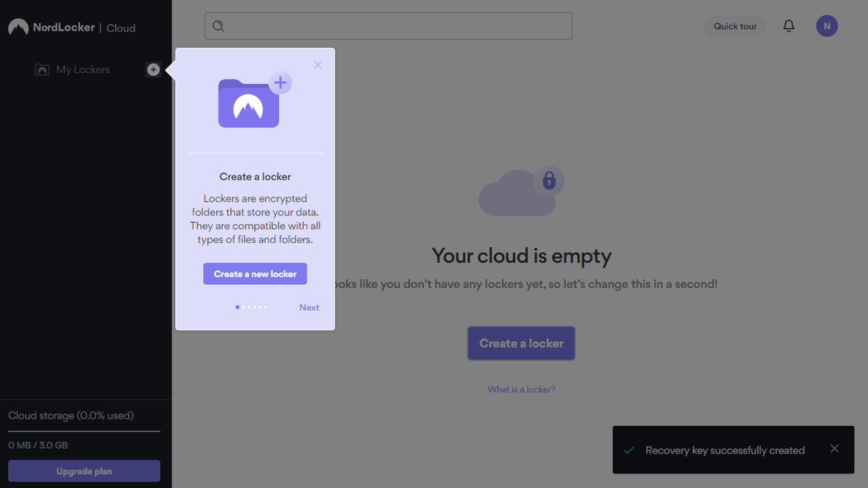Start the Quick tour
Viewport: 868px width, 488px height.
point(735,25)
